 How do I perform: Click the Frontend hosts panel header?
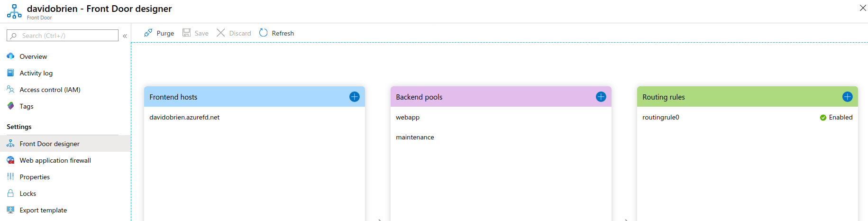pos(255,97)
